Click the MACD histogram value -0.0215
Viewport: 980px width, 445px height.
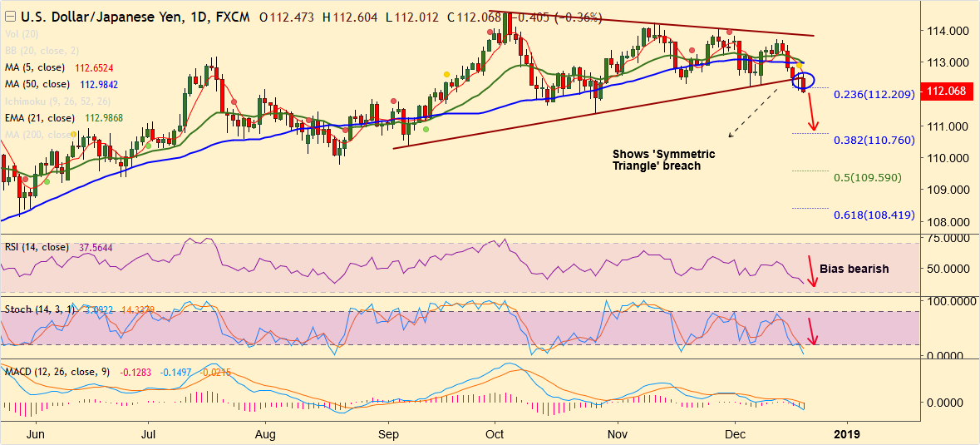[x=216, y=372]
